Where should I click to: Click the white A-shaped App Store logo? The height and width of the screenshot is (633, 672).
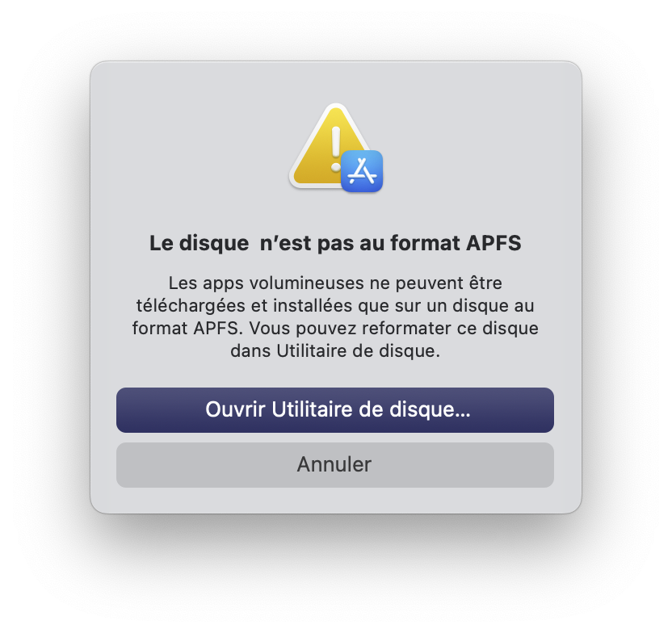click(x=362, y=171)
